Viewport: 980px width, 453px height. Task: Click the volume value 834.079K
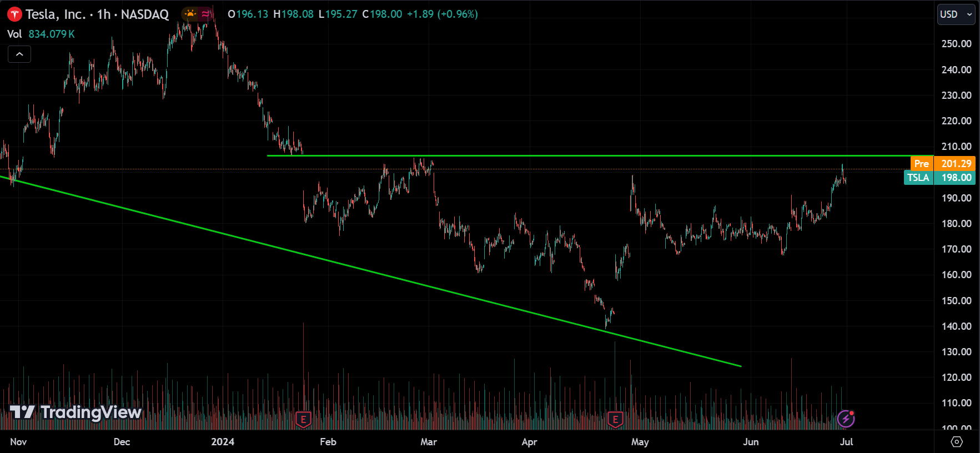pyautogui.click(x=52, y=34)
